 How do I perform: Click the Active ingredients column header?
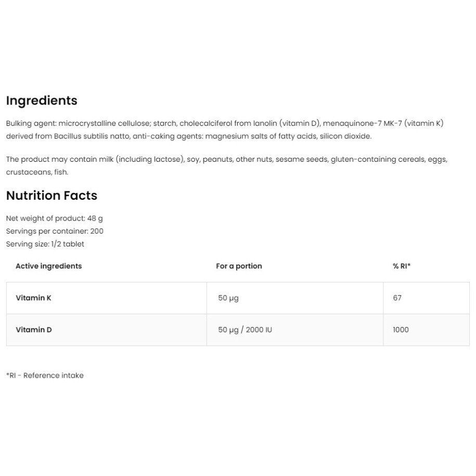pos(48,266)
